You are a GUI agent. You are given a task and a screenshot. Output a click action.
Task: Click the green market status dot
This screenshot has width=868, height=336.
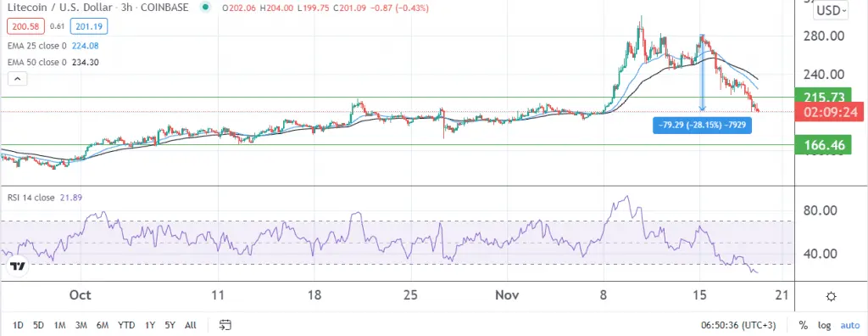click(206, 8)
